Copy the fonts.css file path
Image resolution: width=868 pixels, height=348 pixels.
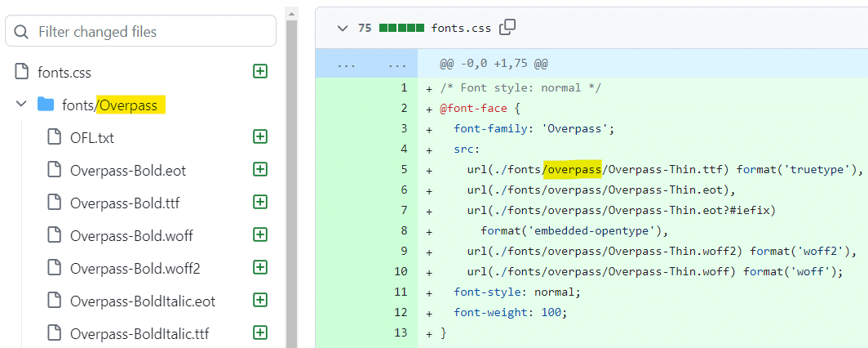coord(507,28)
